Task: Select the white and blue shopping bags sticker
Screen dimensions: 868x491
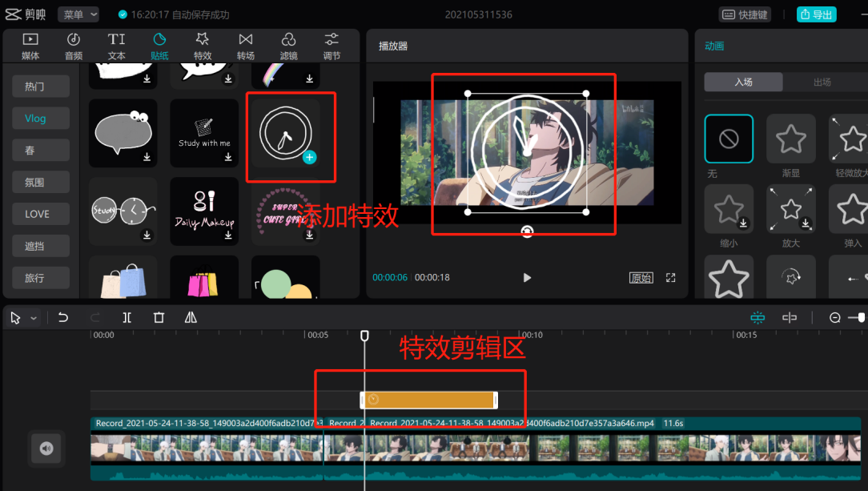Action: [x=123, y=278]
